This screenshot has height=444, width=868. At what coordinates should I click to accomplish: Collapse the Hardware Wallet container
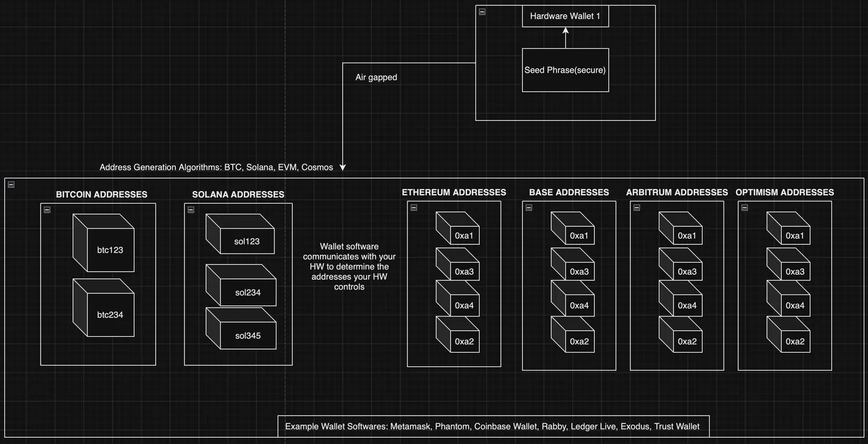tap(482, 12)
